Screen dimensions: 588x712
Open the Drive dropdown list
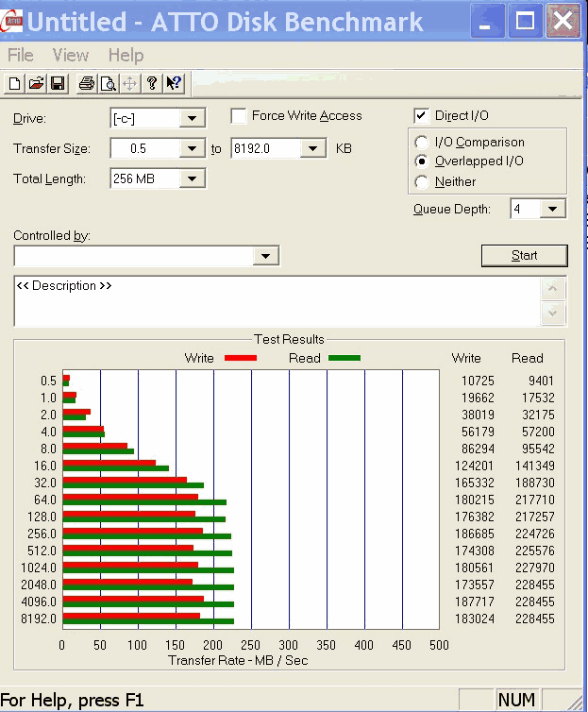click(x=193, y=118)
